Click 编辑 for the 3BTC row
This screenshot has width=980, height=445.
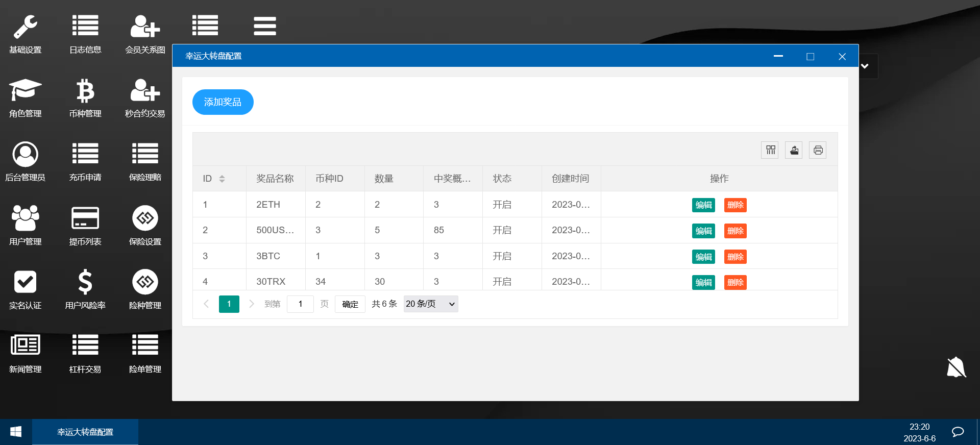703,257
